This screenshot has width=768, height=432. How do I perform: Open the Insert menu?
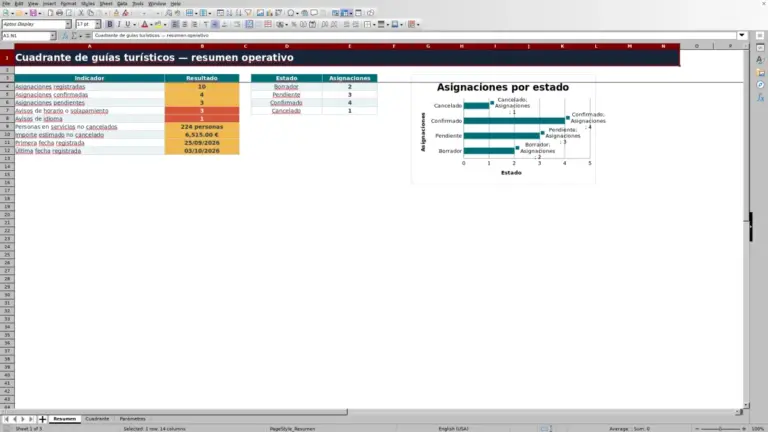coord(49,3)
